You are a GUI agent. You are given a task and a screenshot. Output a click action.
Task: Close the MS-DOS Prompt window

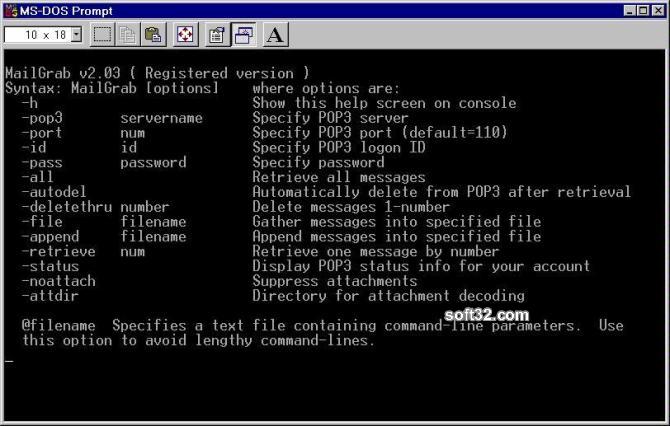click(x=658, y=11)
